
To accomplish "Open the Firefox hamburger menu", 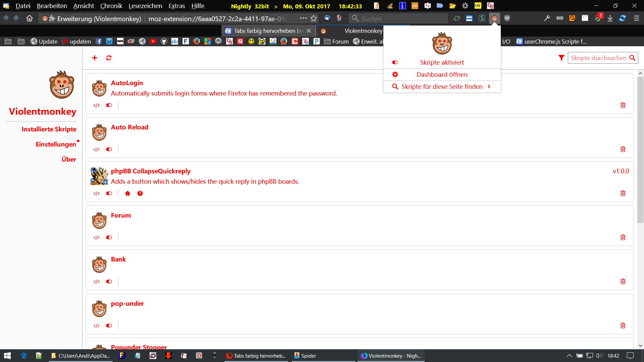I will pyautogui.click(x=636, y=18).
